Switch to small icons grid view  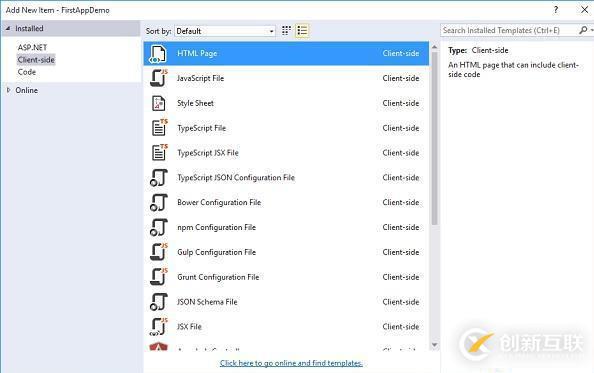(x=286, y=31)
